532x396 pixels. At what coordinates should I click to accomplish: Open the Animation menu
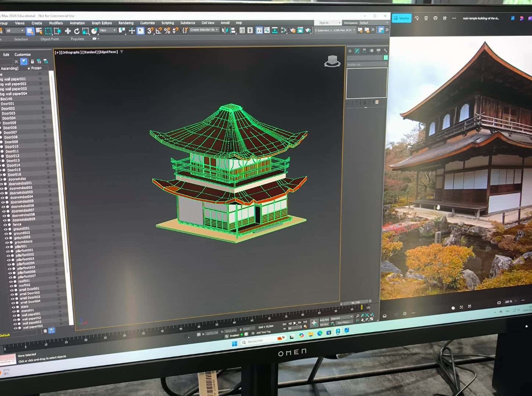pyautogui.click(x=77, y=23)
